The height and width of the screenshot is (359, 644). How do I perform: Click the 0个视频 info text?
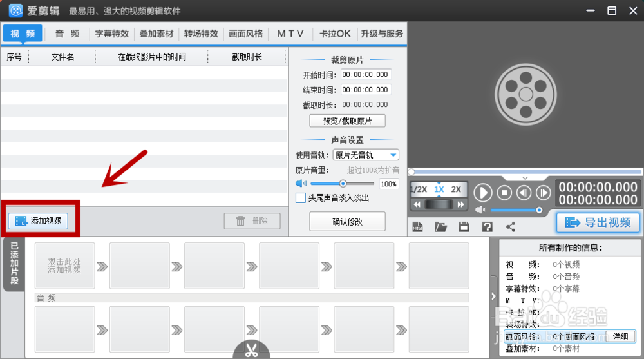click(x=566, y=264)
